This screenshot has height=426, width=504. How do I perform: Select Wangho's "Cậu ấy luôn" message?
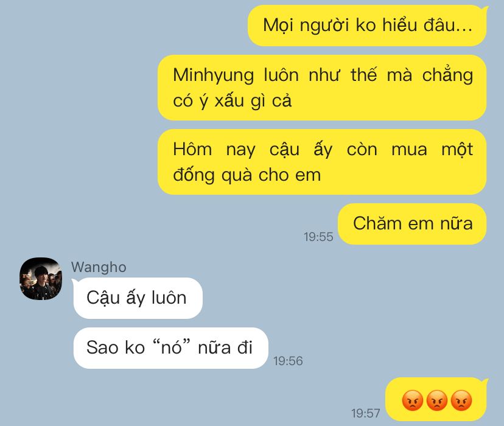pyautogui.click(x=138, y=298)
